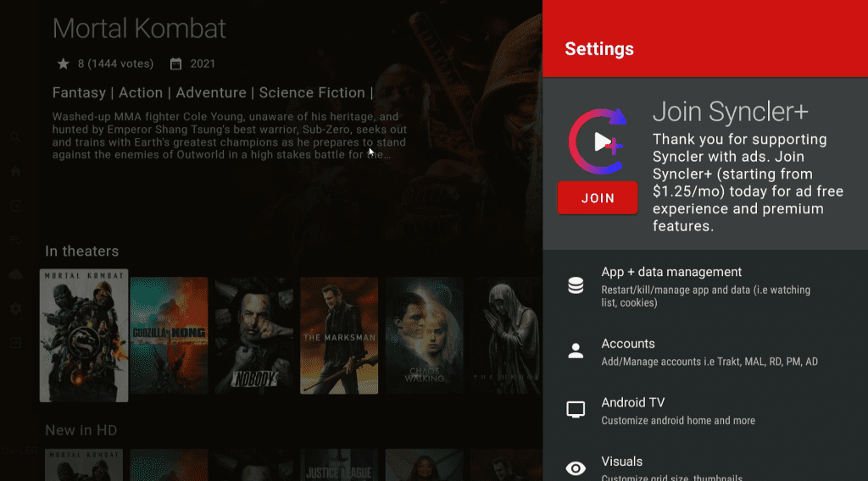The width and height of the screenshot is (868, 481).
Task: Select Mortal Kombat poster in New in HD
Action: click(84, 465)
